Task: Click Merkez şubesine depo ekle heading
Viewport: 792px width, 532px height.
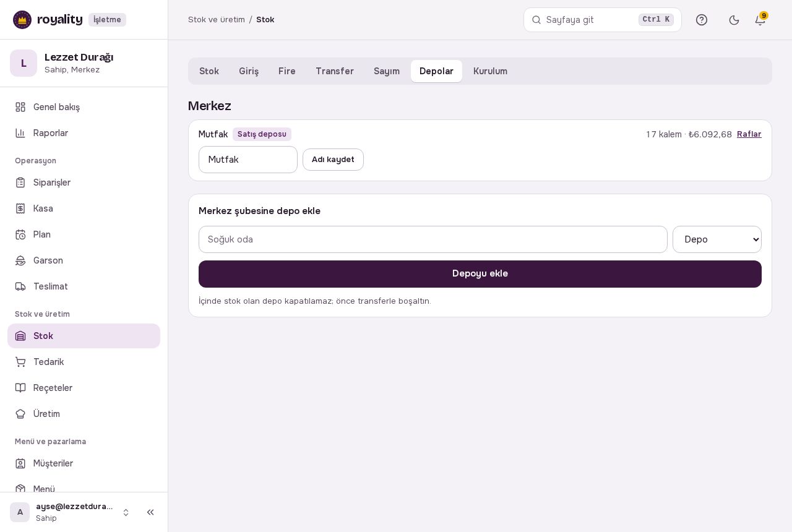Action: [x=260, y=211]
